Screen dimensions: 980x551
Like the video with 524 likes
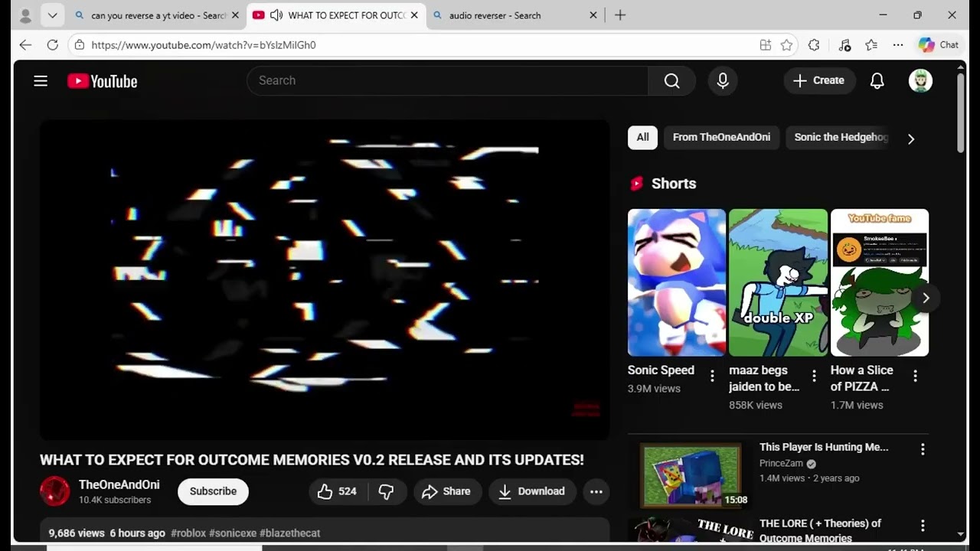pyautogui.click(x=338, y=491)
